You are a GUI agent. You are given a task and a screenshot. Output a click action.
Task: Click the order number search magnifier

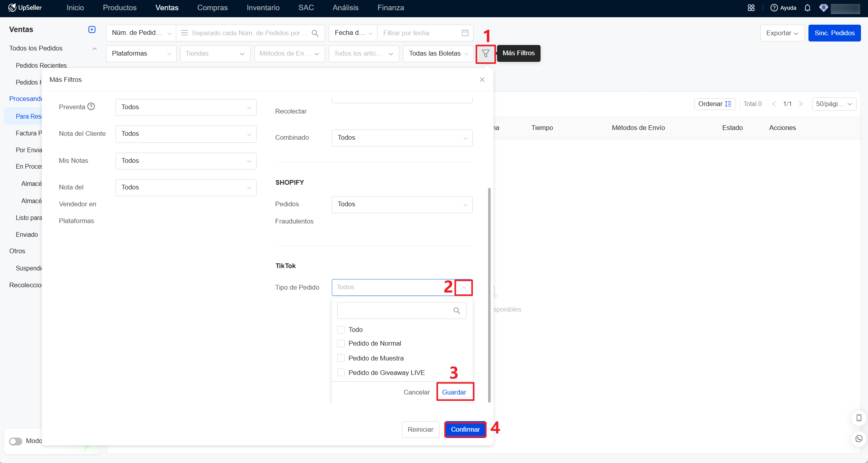(315, 33)
